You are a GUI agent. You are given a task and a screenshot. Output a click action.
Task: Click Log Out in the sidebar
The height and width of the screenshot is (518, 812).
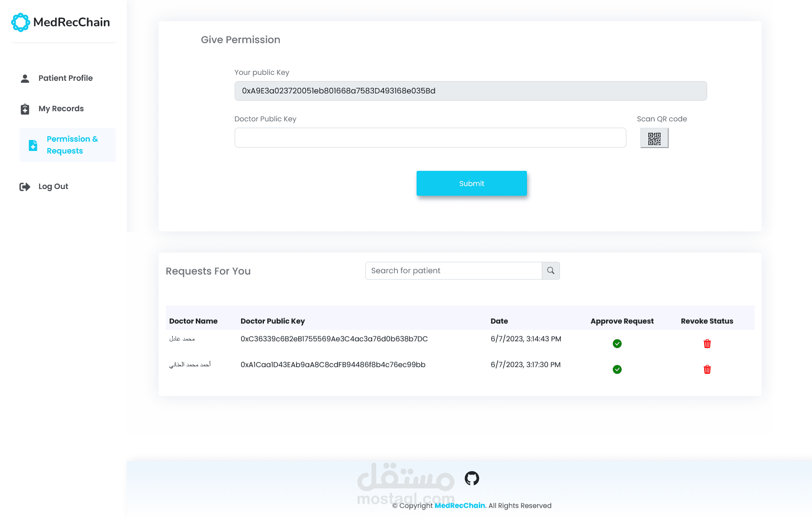[x=53, y=186]
